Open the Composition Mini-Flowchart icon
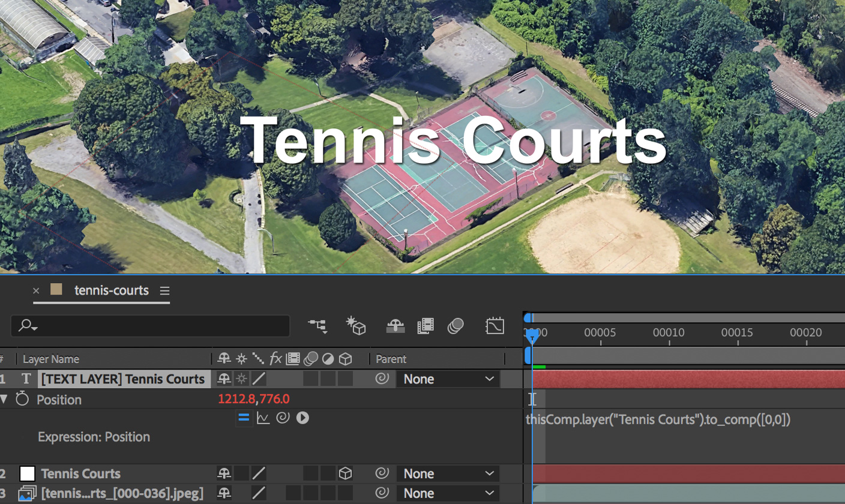Screen dimensions: 845x504 318,326
